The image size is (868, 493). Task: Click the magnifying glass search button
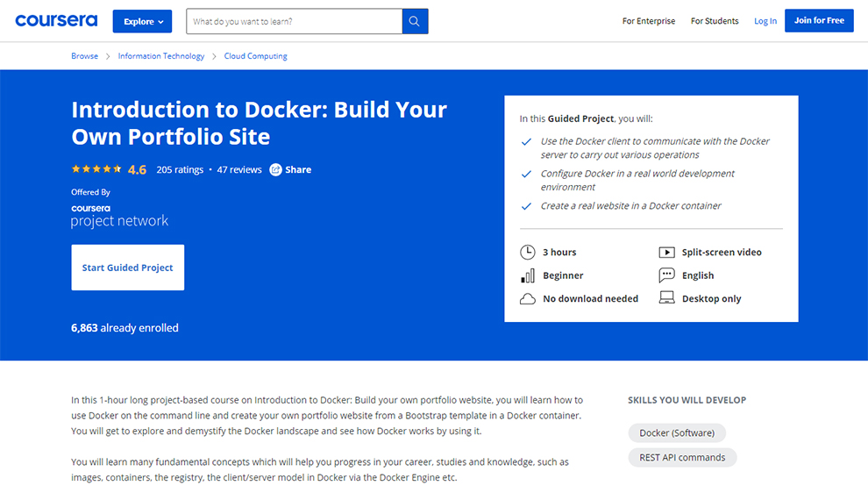pos(415,22)
